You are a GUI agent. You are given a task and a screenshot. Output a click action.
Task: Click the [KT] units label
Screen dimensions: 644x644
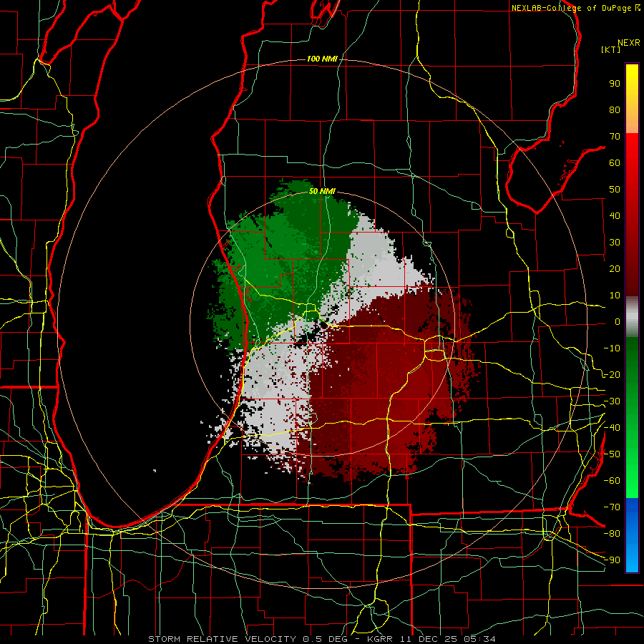pyautogui.click(x=611, y=49)
